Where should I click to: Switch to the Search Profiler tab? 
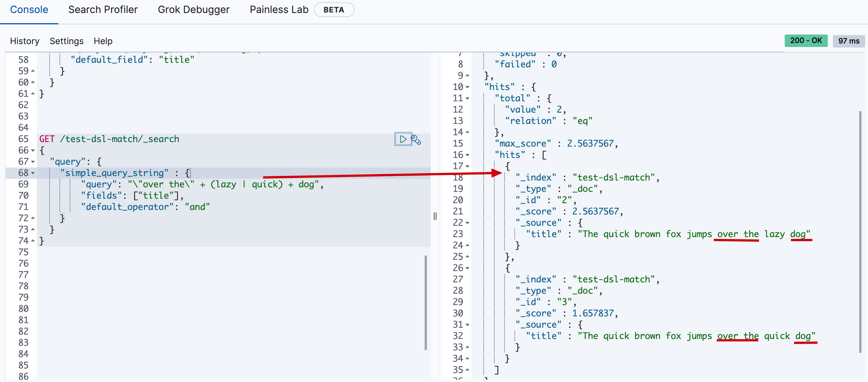(x=103, y=10)
